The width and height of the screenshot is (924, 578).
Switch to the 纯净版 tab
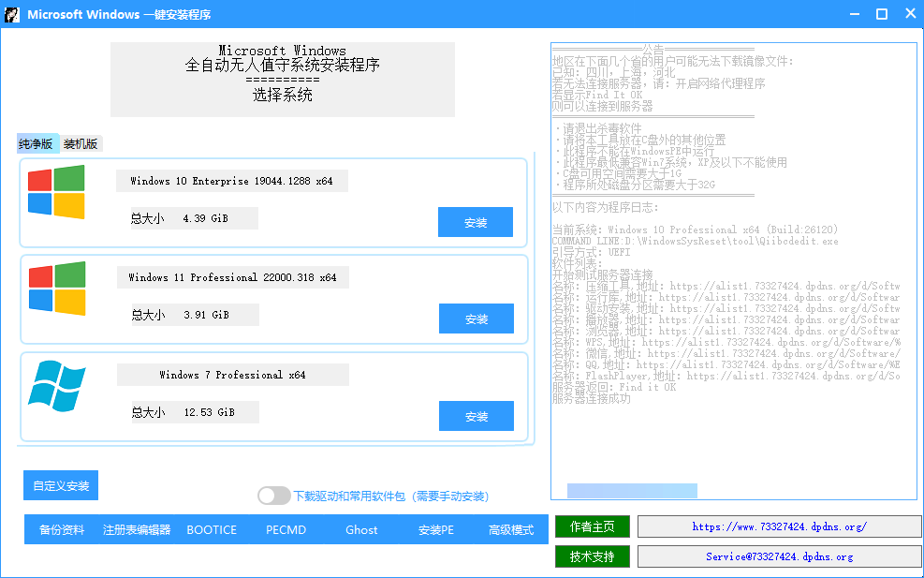(37, 143)
